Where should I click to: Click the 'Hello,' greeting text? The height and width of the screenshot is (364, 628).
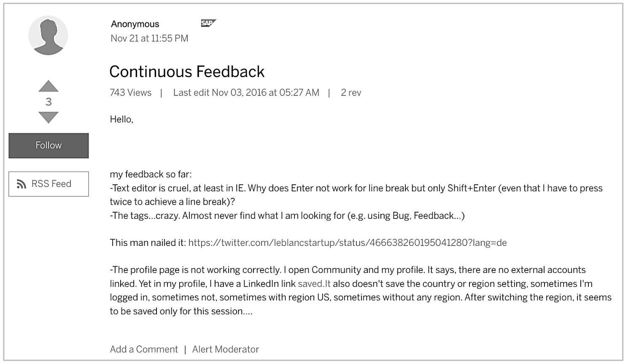point(121,119)
